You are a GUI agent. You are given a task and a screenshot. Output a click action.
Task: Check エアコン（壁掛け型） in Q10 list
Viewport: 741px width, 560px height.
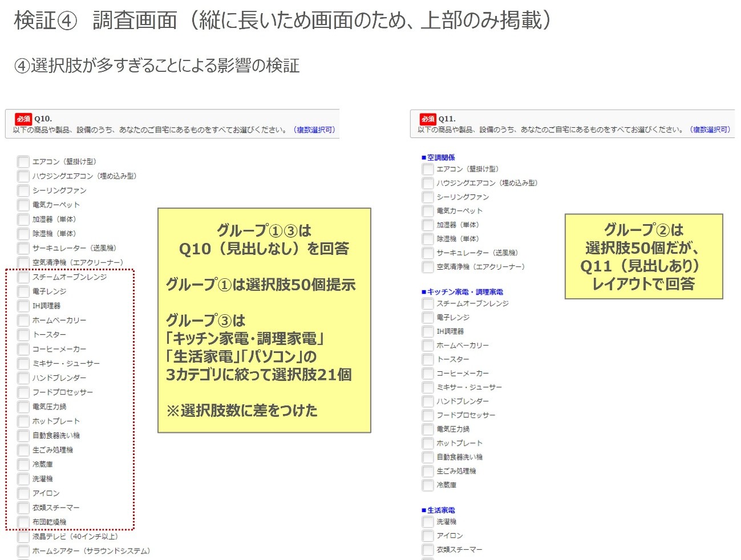click(x=23, y=161)
